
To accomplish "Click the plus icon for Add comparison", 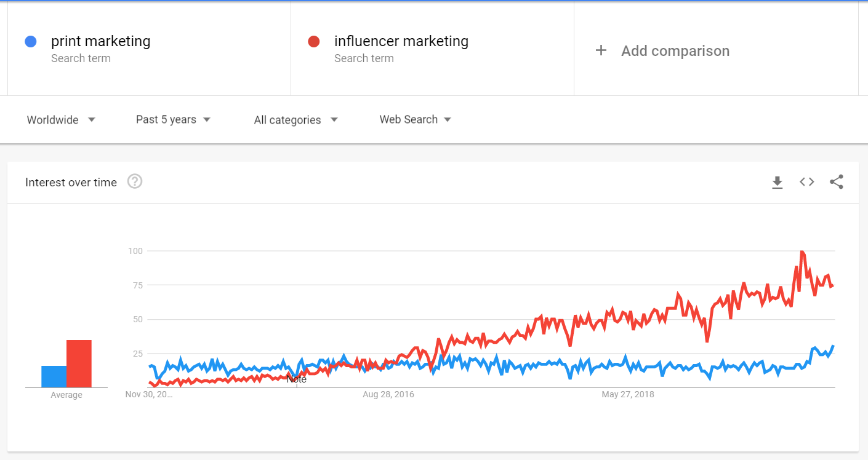I will point(601,50).
